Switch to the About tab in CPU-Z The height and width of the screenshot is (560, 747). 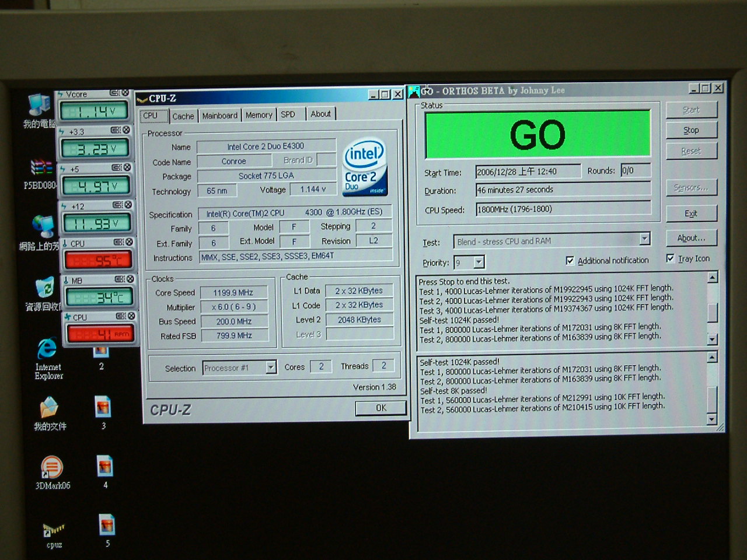[x=320, y=114]
